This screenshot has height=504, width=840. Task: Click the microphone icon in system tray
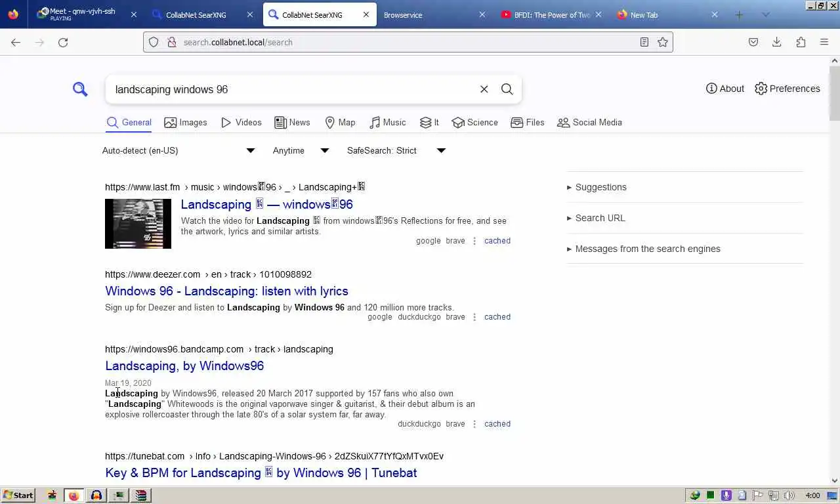pyautogui.click(x=726, y=495)
